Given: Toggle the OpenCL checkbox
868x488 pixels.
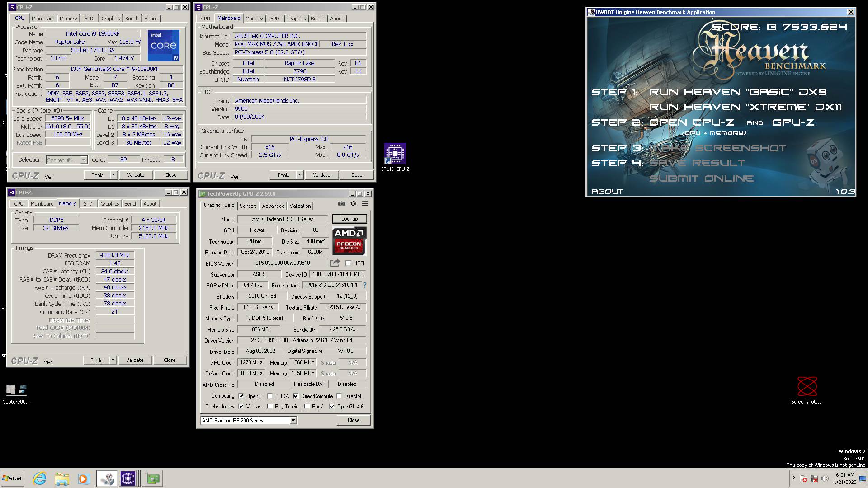Looking at the screenshot, I should pos(241,396).
